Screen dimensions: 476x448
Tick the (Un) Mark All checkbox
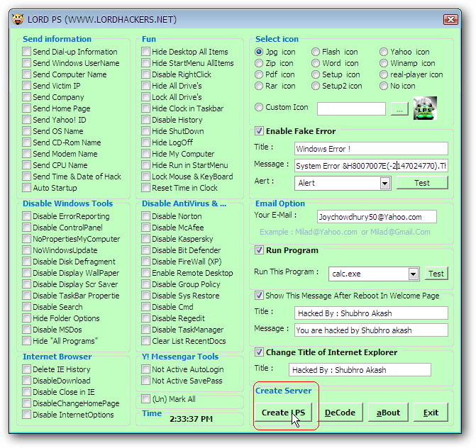pos(145,399)
